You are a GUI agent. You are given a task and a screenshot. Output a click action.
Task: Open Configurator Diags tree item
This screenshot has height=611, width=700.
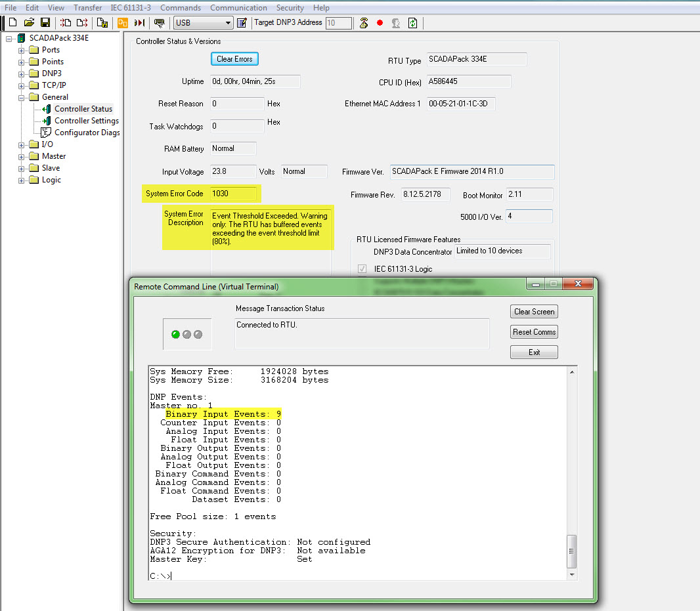point(87,133)
